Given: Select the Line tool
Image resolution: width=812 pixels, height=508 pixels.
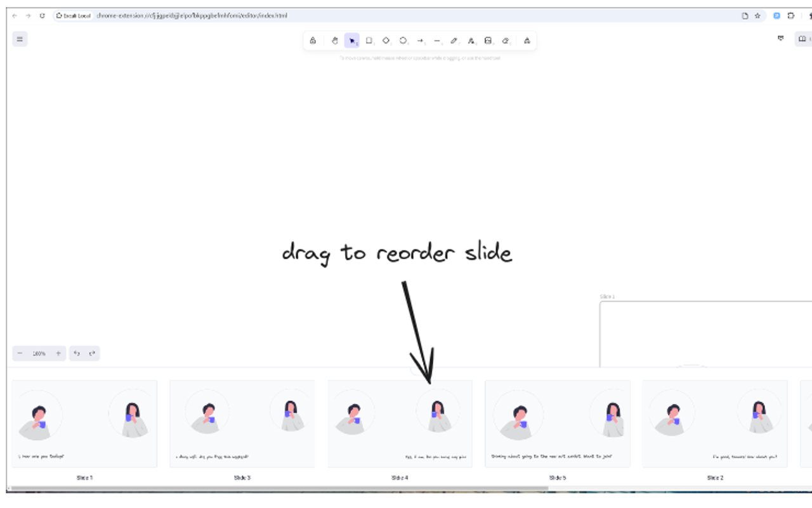Looking at the screenshot, I should (437, 41).
